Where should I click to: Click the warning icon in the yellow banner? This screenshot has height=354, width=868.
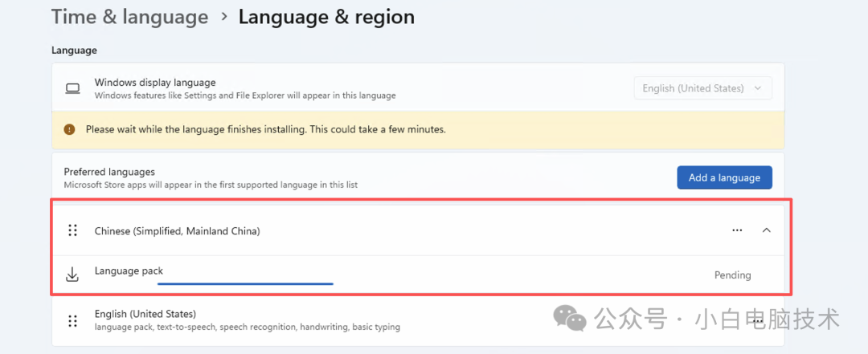click(x=69, y=129)
